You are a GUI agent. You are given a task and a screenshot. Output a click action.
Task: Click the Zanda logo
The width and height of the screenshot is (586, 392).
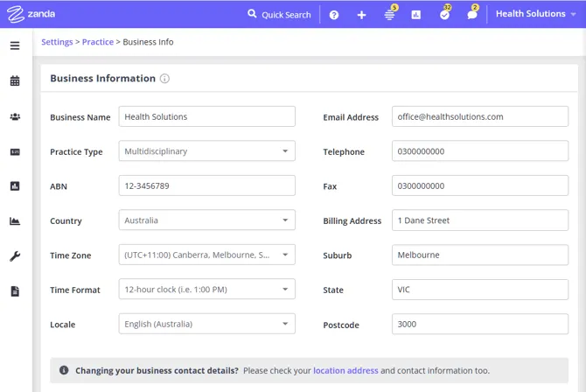[31, 14]
